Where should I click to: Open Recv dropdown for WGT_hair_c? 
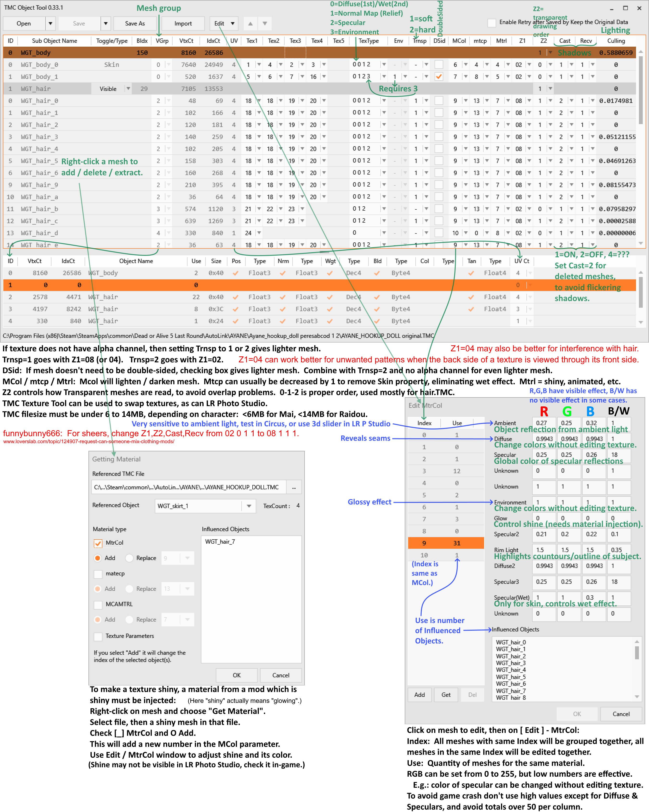593,221
